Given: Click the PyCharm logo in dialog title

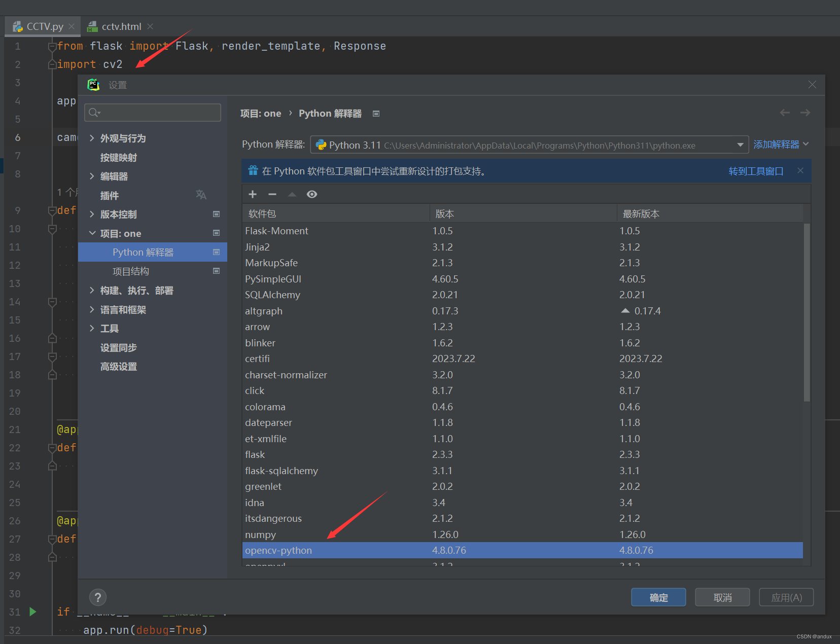Looking at the screenshot, I should pyautogui.click(x=94, y=85).
